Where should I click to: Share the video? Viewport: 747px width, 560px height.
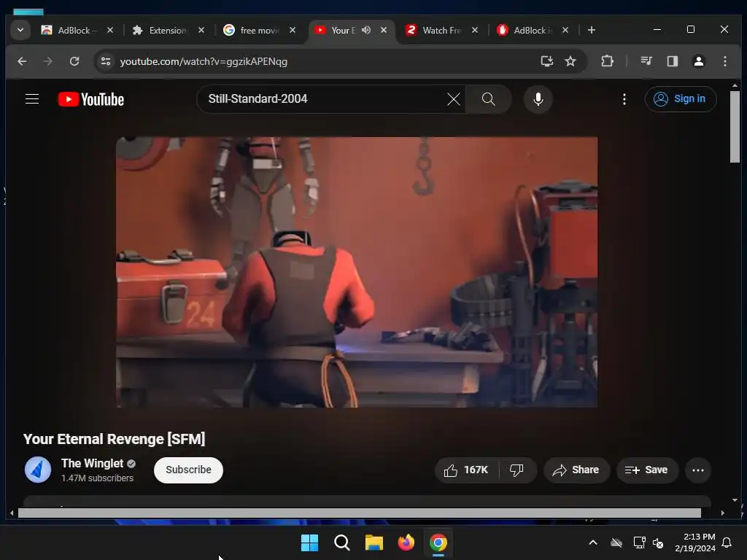click(x=576, y=470)
